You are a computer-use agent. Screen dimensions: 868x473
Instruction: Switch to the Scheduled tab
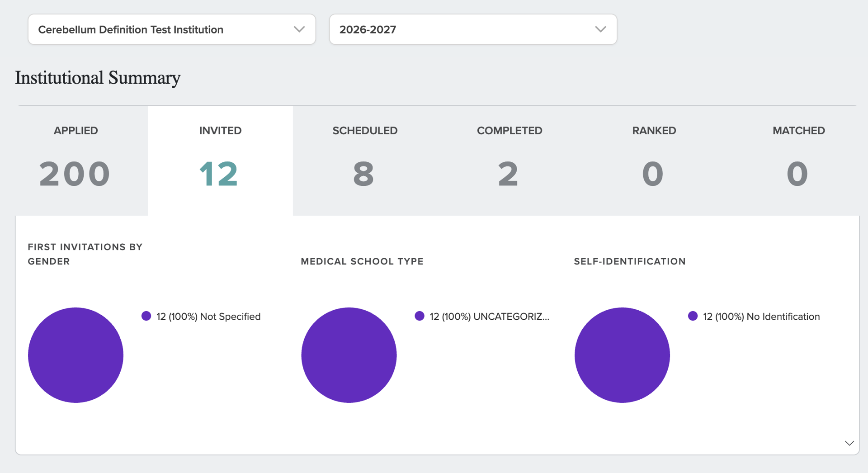click(365, 161)
